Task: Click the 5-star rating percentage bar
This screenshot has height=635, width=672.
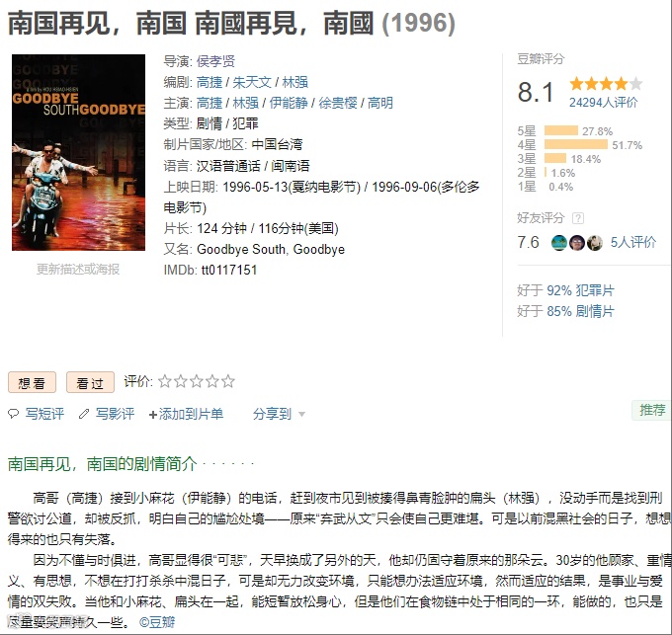Action: click(x=561, y=130)
